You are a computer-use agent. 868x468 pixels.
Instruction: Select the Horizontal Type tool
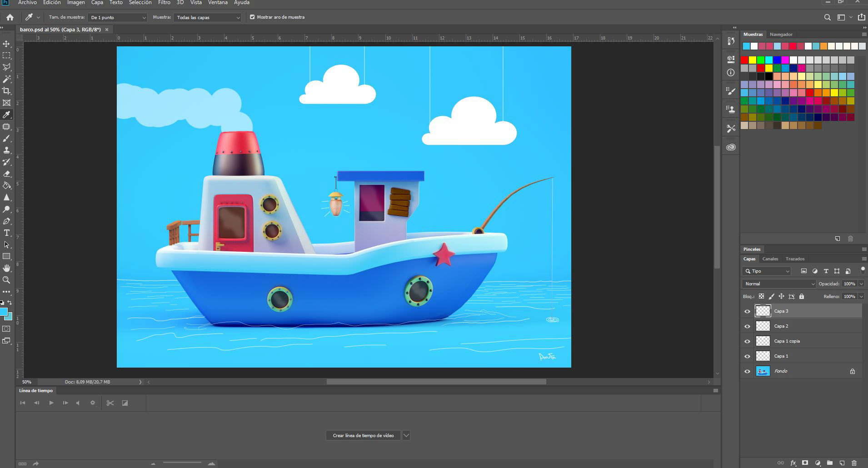(x=6, y=233)
